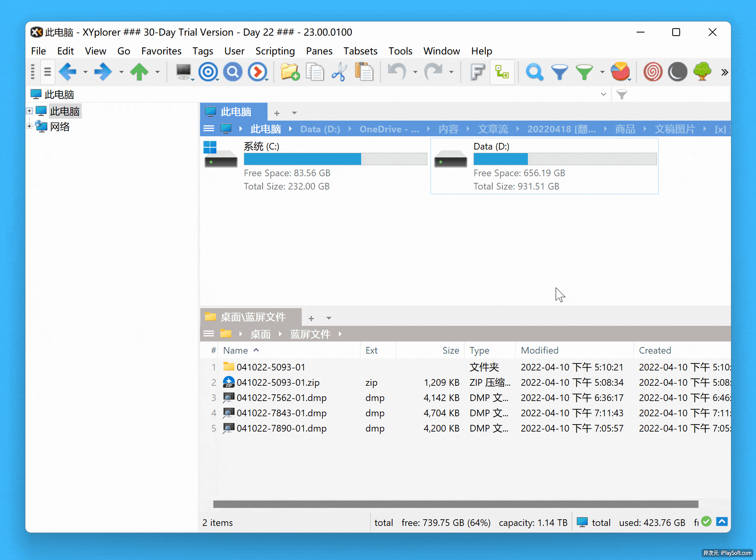Click the Data (D:) breadcrumb link

tap(320, 129)
